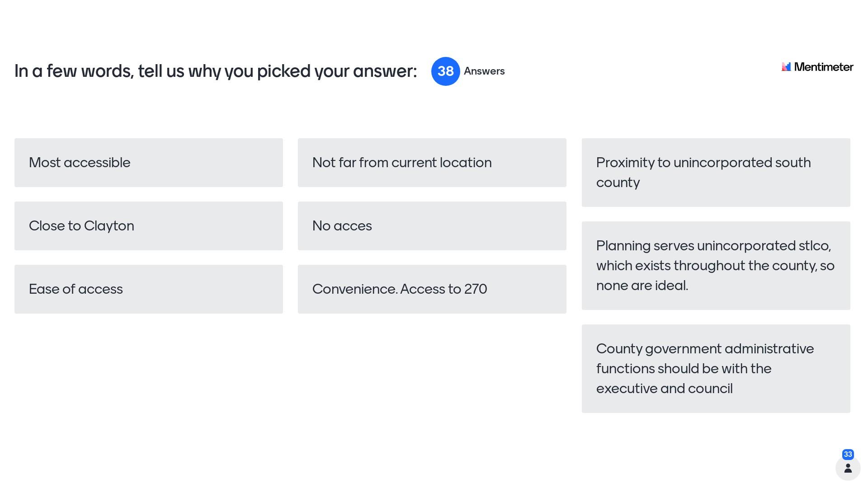868x488 pixels.
Task: Select the "Most accessible" answer card
Action: point(149,163)
